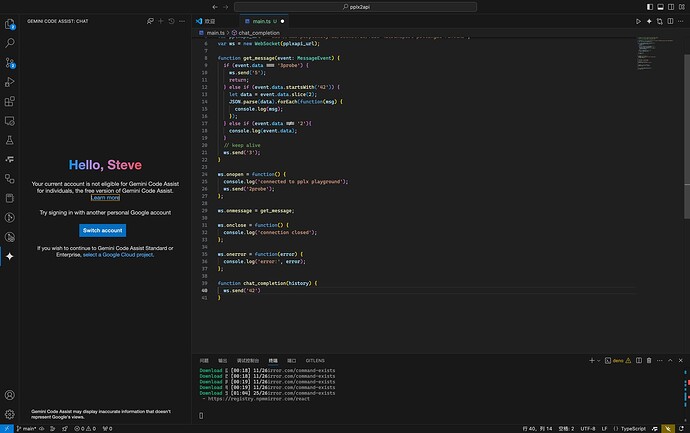Screen dimensions: 690x433
Task: Create a new terminal with plus button
Action: [x=592, y=360]
